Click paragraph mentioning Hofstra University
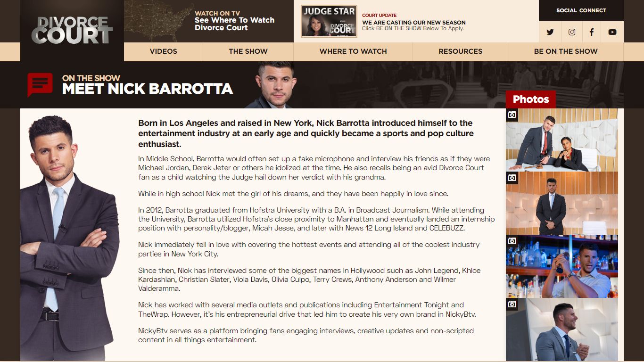Viewport: 644px width, 362px height. [316, 219]
